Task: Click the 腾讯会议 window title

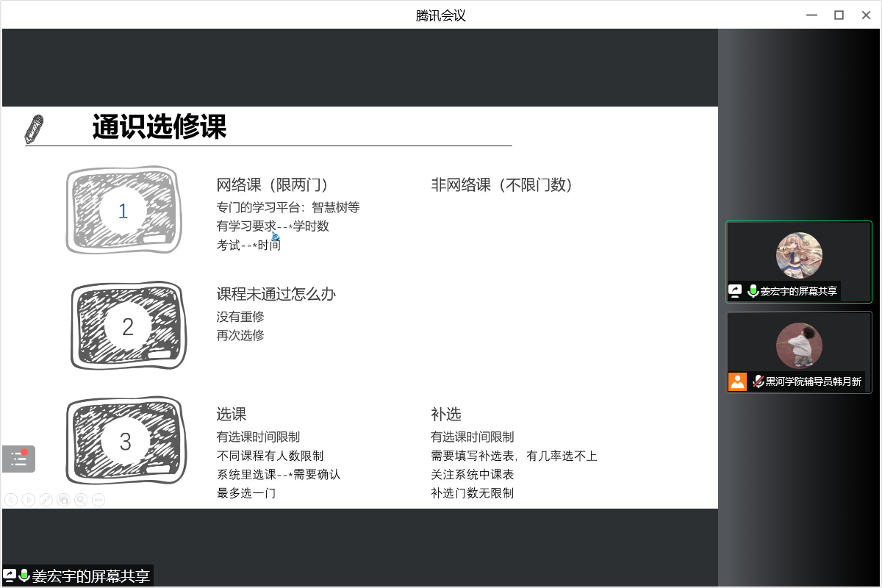Action: point(440,15)
